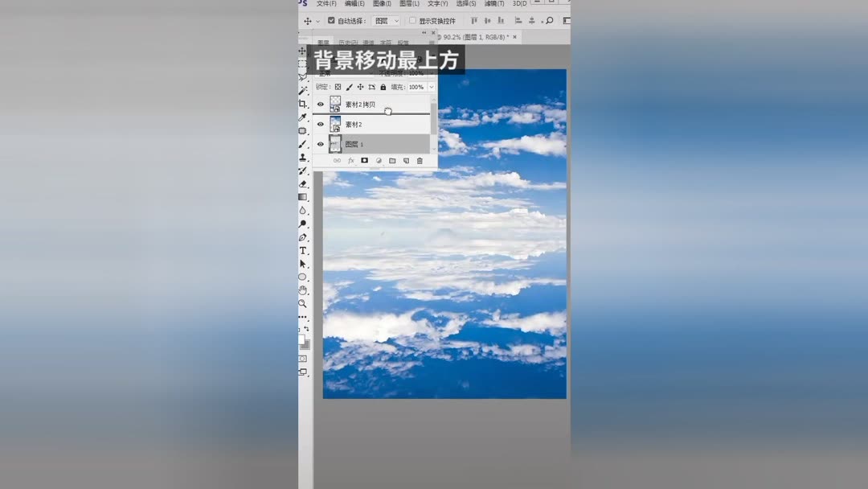Hide the 素材2拷贝 layer visibility
The width and height of the screenshot is (868, 489).
pyautogui.click(x=320, y=104)
